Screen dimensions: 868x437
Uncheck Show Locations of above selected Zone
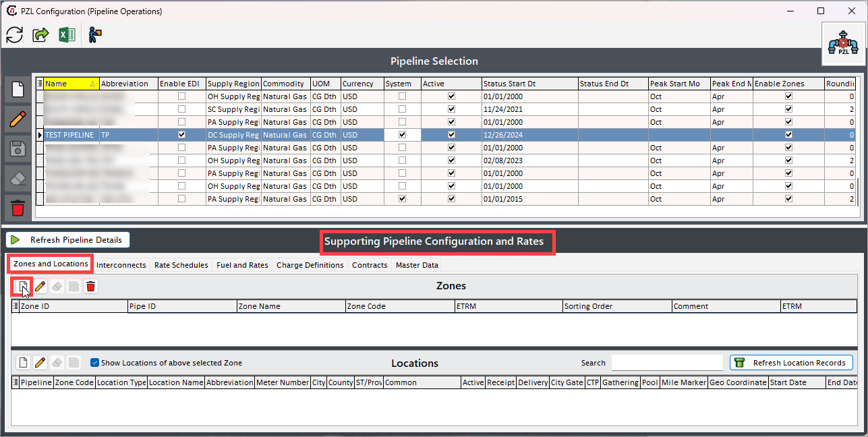point(94,363)
